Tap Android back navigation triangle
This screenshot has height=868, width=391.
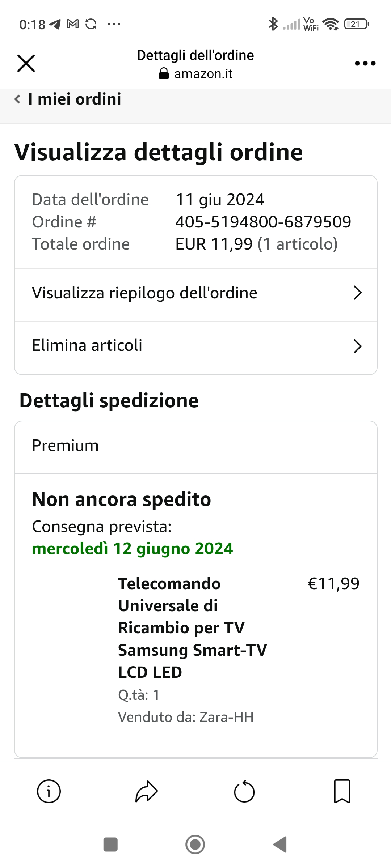coord(280,844)
